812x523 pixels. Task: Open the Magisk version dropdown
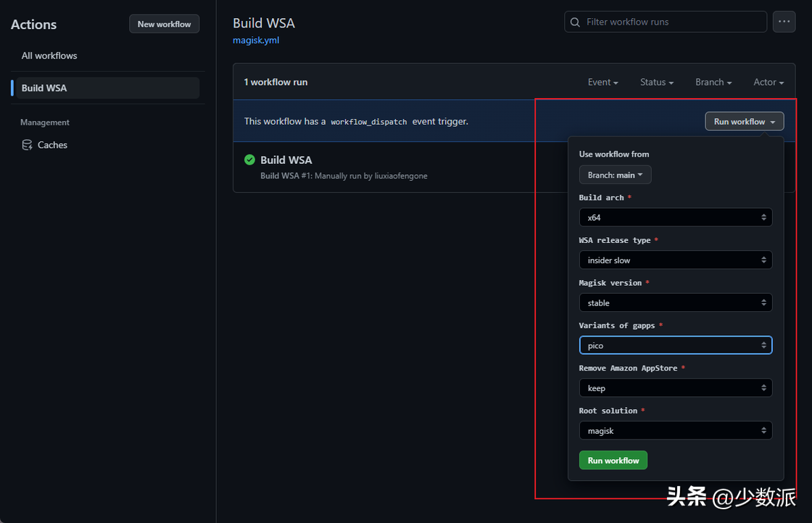pyautogui.click(x=675, y=303)
